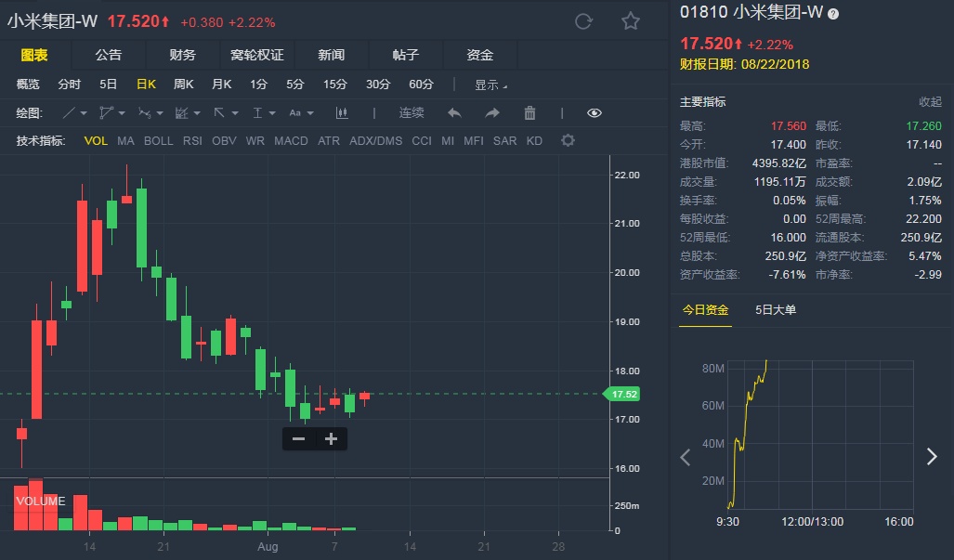Enable the MACD indicator
The image size is (954, 560).
[x=291, y=141]
